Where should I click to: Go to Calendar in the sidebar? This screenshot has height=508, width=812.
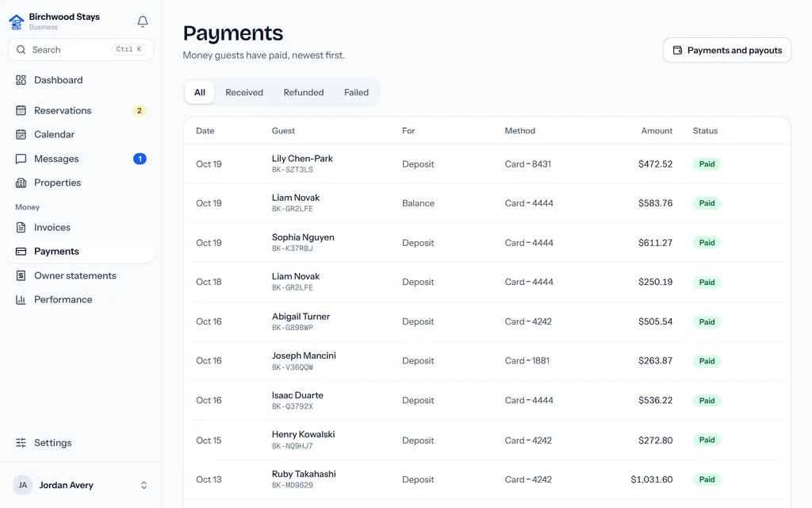[81, 134]
